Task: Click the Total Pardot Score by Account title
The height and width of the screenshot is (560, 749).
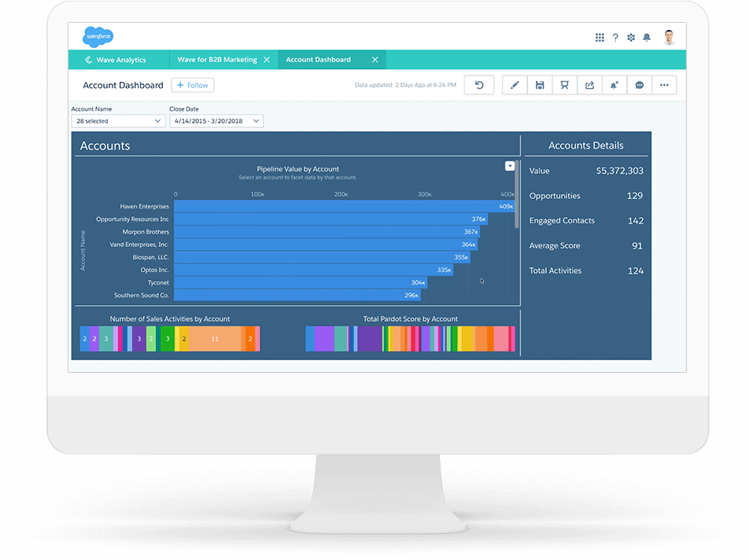Action: point(411,319)
